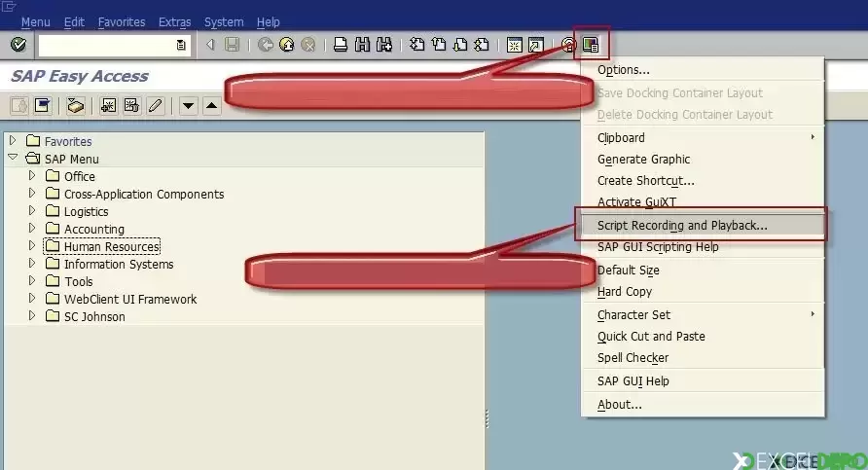
Task: Open the Clipboard submenu
Action: tap(703, 137)
